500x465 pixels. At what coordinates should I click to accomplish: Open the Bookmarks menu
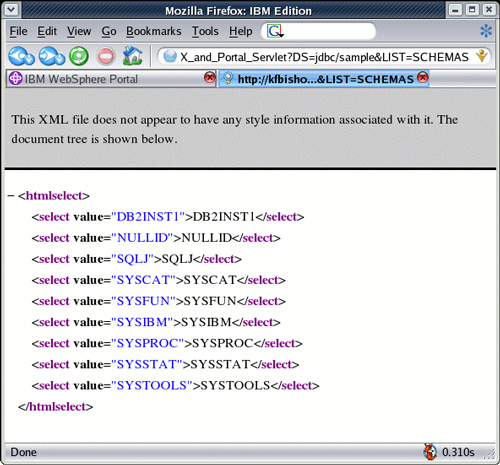point(153,31)
